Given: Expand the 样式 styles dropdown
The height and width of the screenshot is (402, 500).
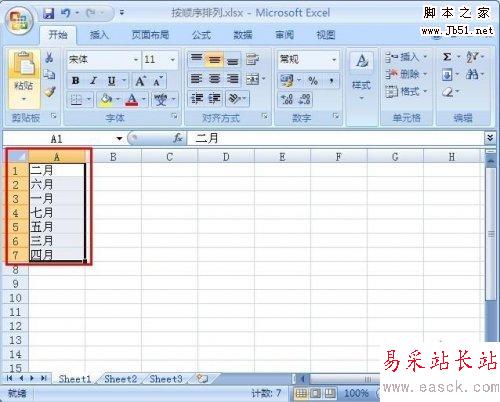Looking at the screenshot, I should (362, 99).
